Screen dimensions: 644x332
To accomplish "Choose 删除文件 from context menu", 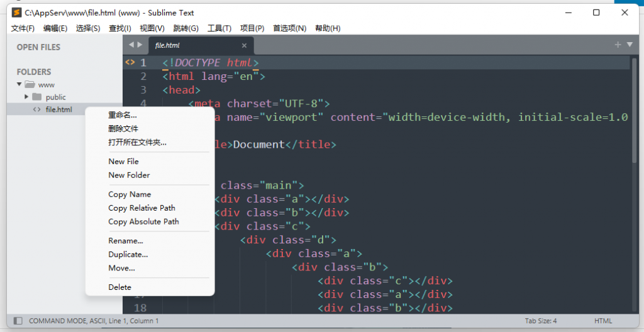I will coord(123,129).
